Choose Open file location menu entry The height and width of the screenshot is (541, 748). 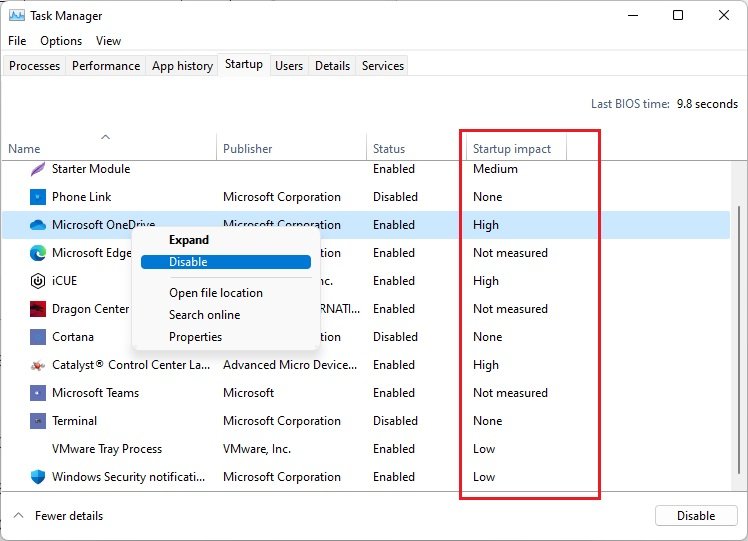coord(226,293)
